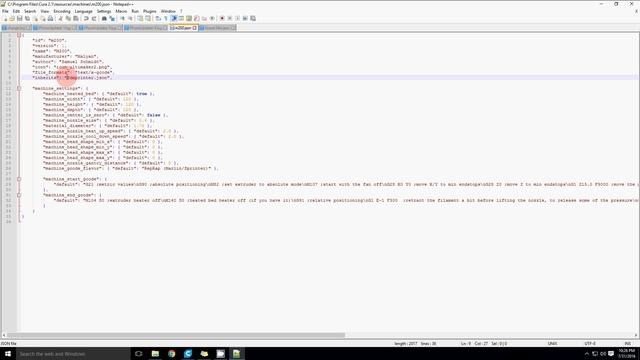The width and height of the screenshot is (640, 360).
Task: Click the "manufacturer" line in the editor
Action: 65,56
